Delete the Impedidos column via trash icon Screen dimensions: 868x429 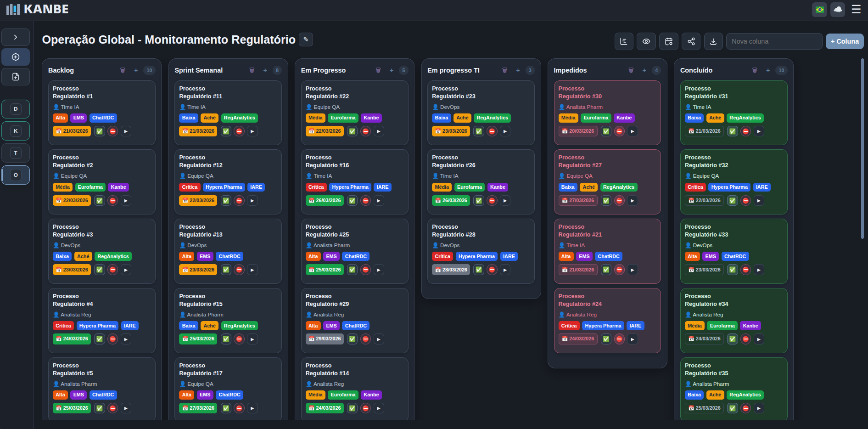631,70
